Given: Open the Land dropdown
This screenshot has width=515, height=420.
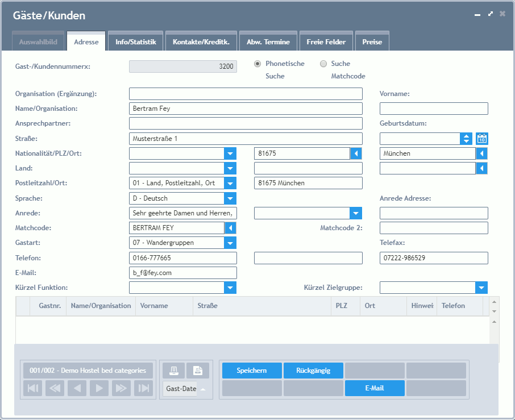Looking at the screenshot, I should pos(230,168).
